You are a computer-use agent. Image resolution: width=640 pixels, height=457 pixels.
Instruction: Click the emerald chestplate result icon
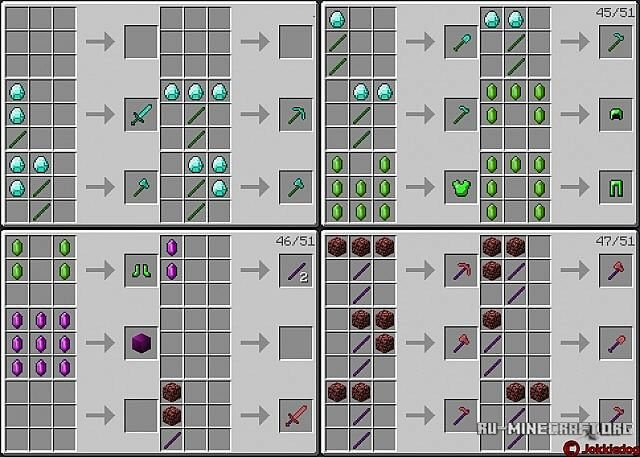[x=461, y=187]
